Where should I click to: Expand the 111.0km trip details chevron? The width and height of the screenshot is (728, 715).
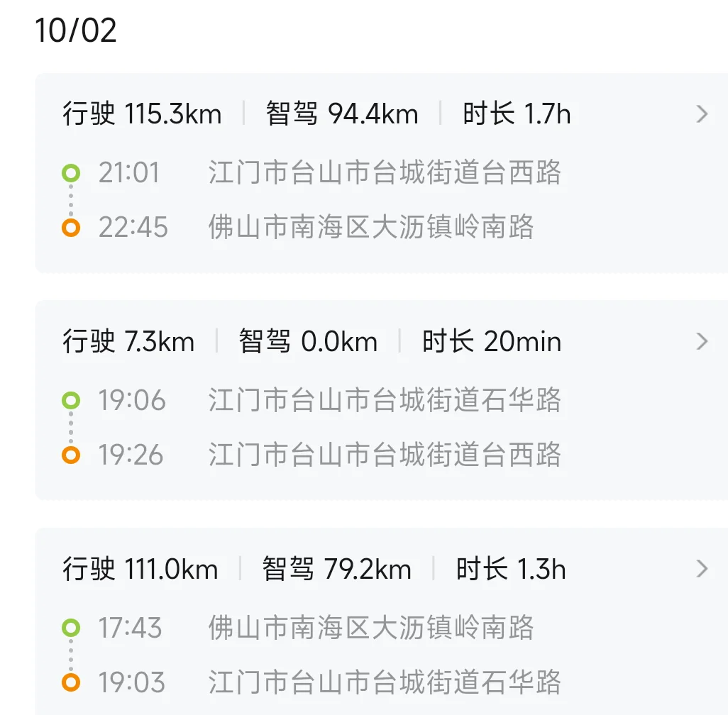(702, 569)
